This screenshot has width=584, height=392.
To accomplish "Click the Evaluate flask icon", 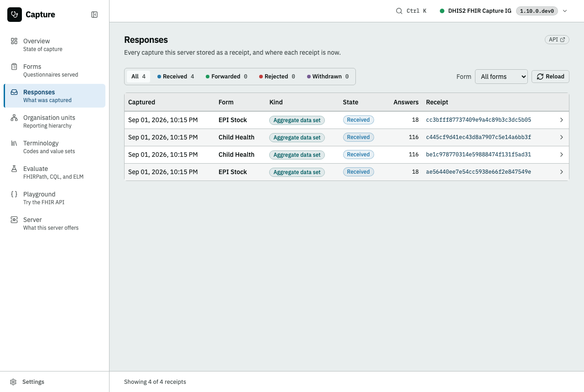I will [14, 169].
